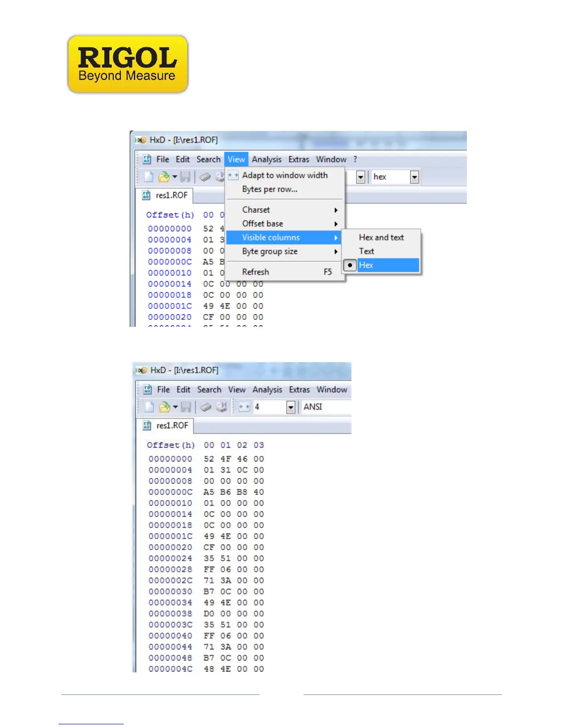
Task: Click offset 0000001C in upper window
Action: pos(170,306)
